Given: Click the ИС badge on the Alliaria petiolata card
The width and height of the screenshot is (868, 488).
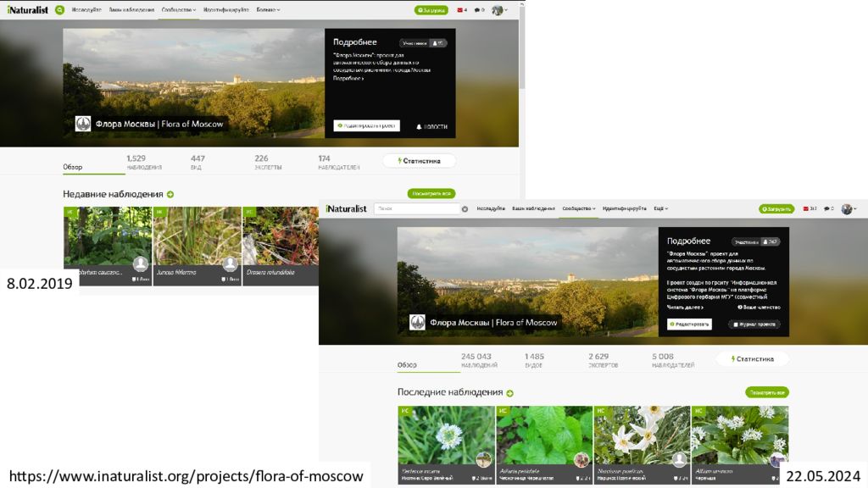Looking at the screenshot, I should (x=504, y=411).
